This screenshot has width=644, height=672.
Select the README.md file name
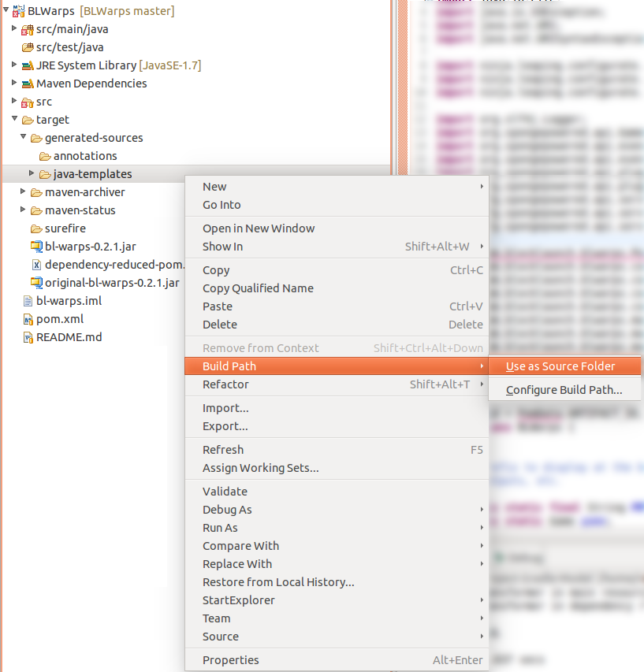(69, 337)
